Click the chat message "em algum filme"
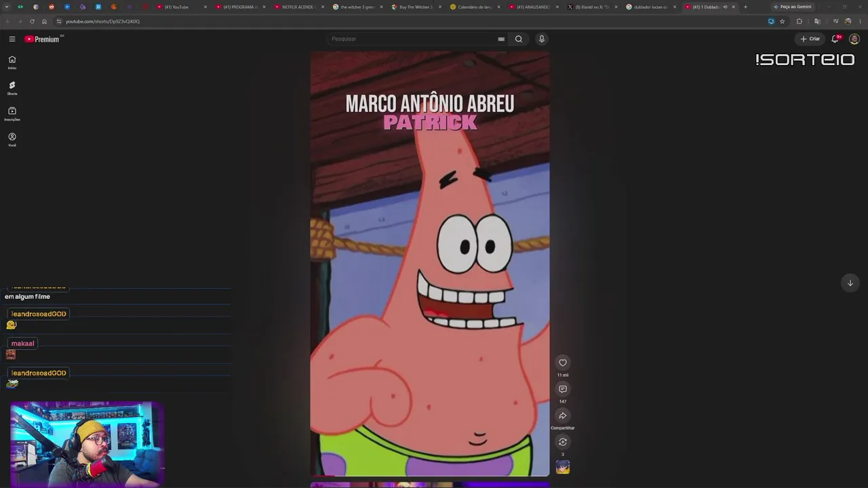This screenshot has height=488, width=868. [x=27, y=297]
